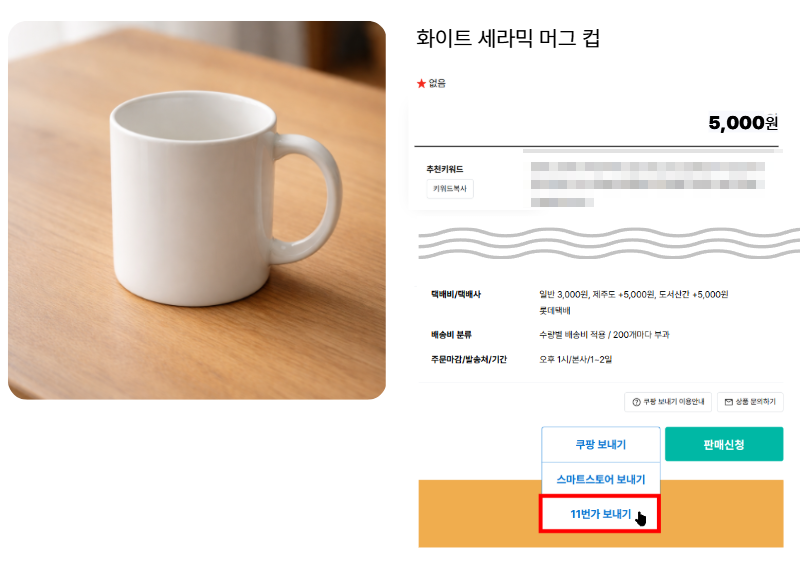Click the red star rating icon
This screenshot has height=562, width=806.
(x=421, y=83)
